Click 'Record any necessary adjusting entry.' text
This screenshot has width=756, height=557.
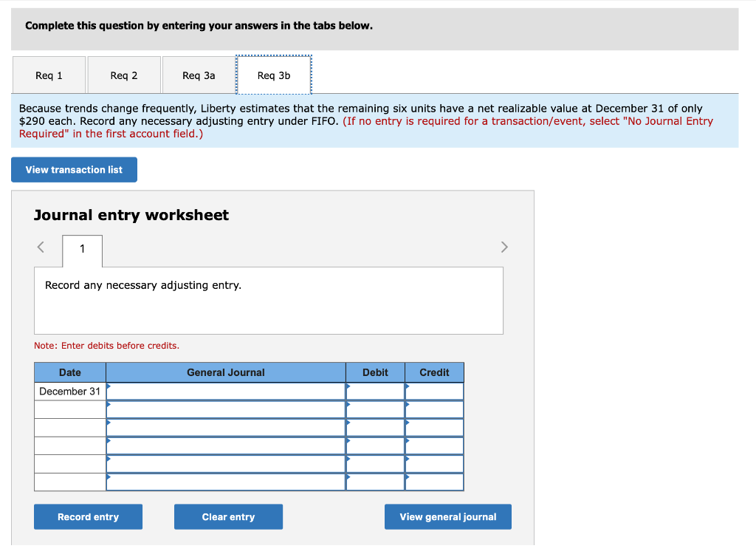143,285
